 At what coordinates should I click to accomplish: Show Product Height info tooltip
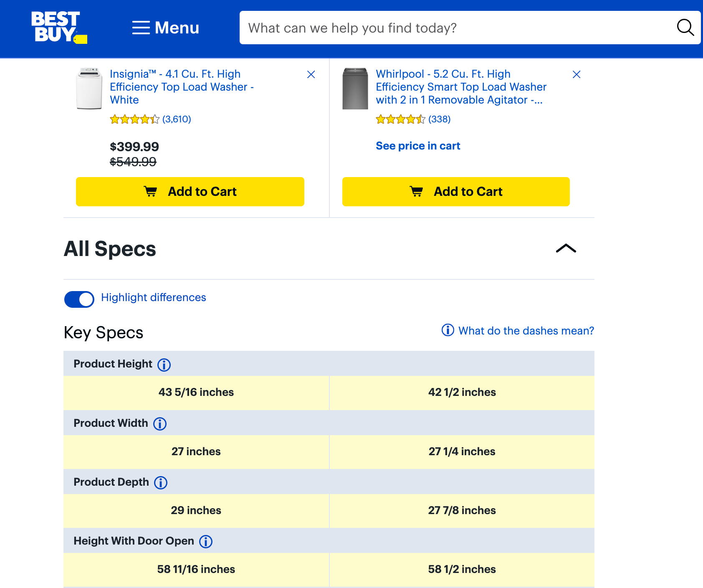(164, 365)
